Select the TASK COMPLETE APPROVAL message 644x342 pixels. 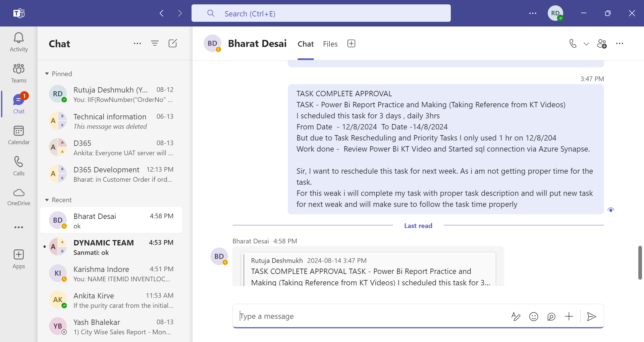point(445,149)
